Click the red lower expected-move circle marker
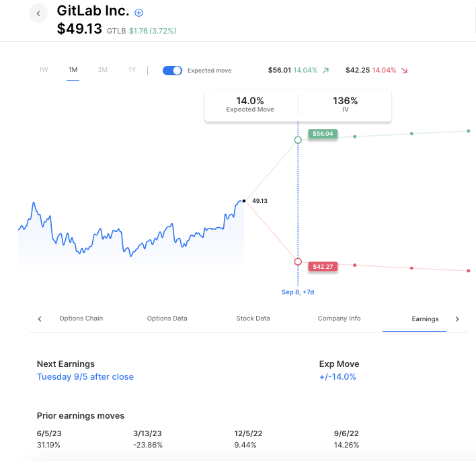Screen dimensions: 476x461 [x=298, y=261]
